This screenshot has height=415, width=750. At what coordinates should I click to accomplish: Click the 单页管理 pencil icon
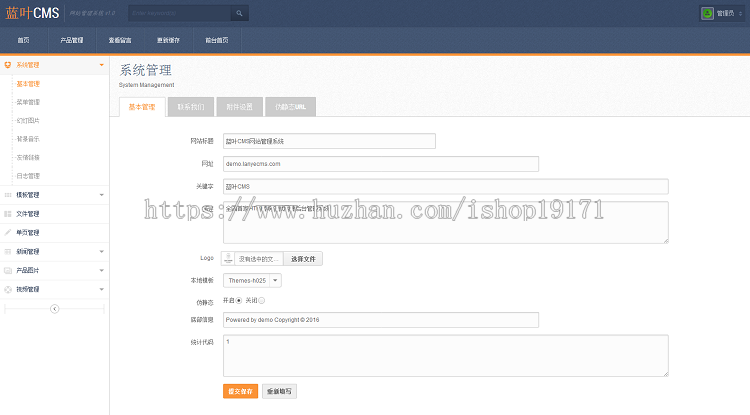(8, 233)
